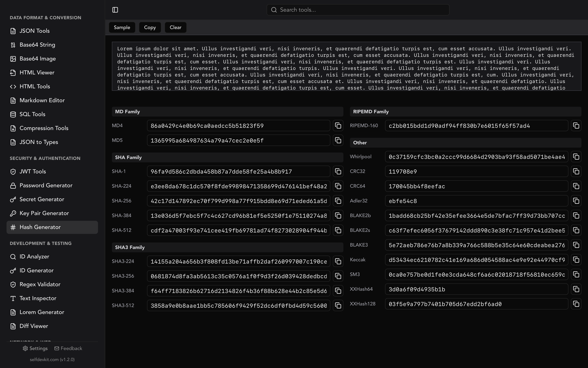Screen dimensions: 588x368
Task: Select Hash Generator in sidebar
Action: (x=52, y=227)
